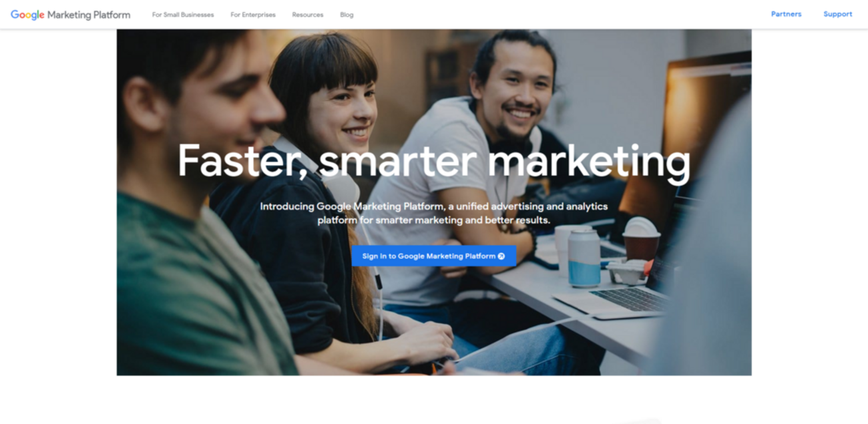Go to the Blog page

[347, 15]
